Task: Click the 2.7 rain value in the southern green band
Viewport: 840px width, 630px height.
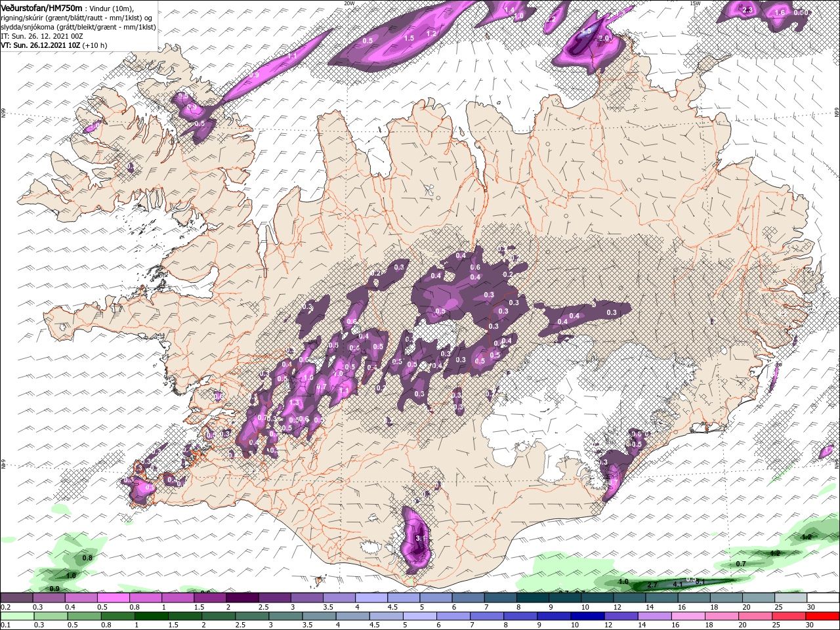Action: pyautogui.click(x=652, y=584)
